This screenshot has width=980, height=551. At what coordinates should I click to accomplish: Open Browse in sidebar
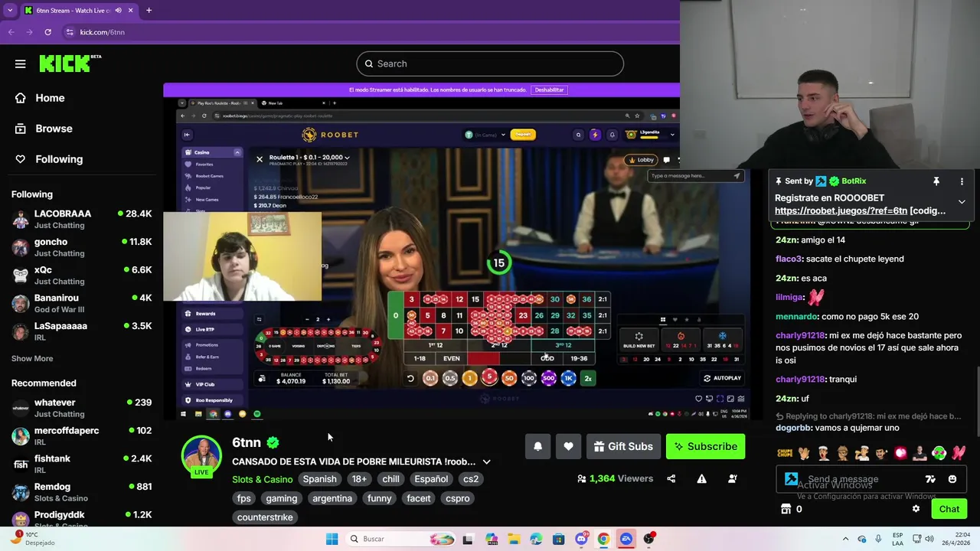coord(54,129)
